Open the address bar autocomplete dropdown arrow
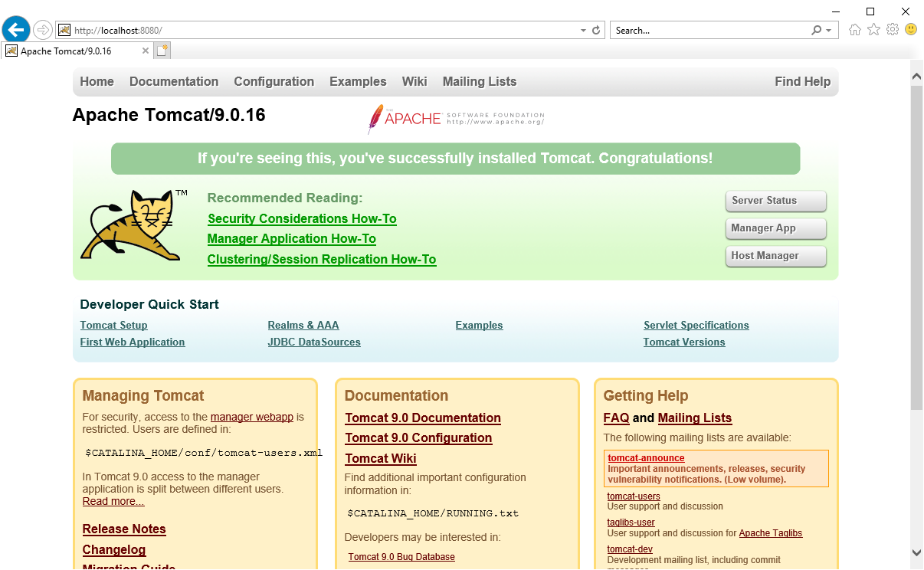924x570 pixels. 584,31
